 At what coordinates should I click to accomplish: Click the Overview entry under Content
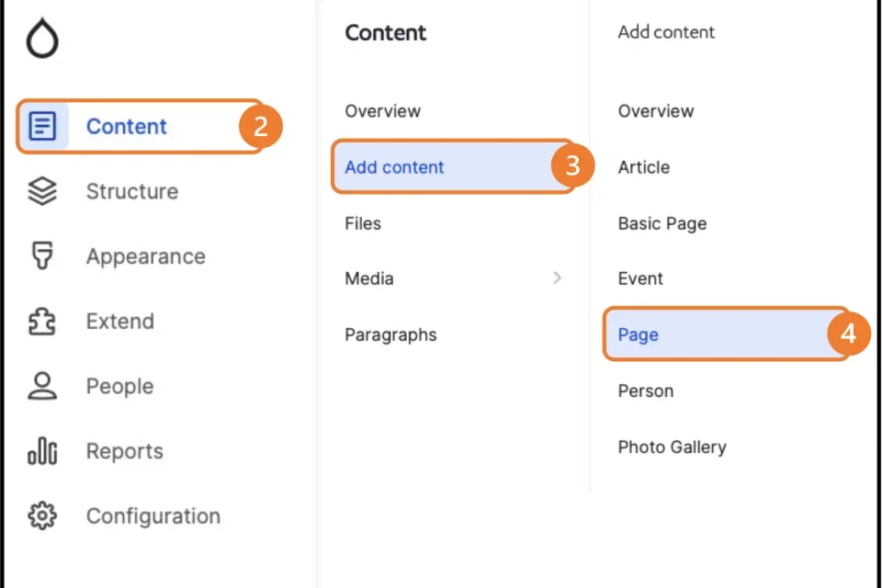(383, 111)
